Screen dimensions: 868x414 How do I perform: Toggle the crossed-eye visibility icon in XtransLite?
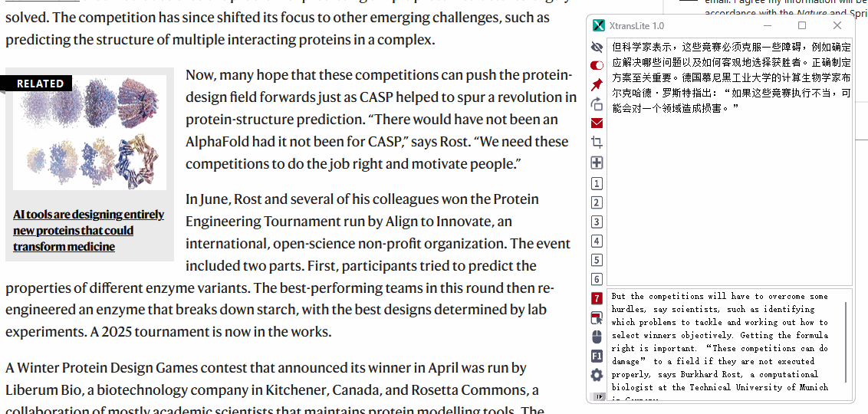coord(597,47)
